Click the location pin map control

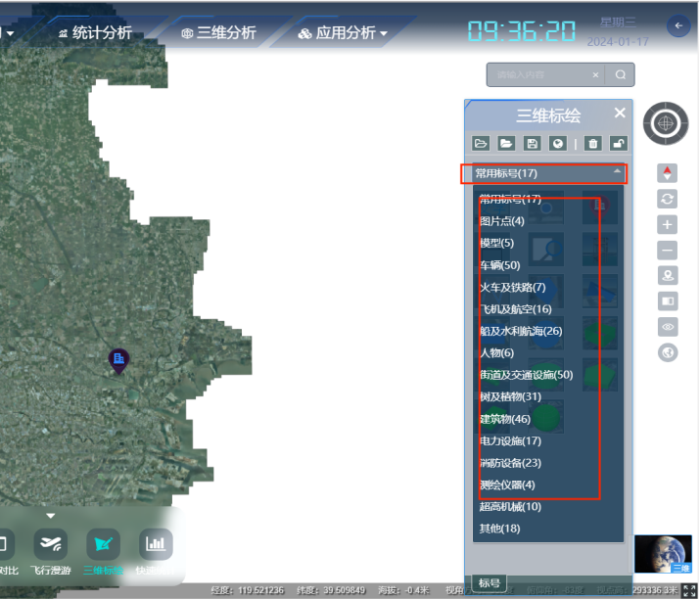pos(668,275)
